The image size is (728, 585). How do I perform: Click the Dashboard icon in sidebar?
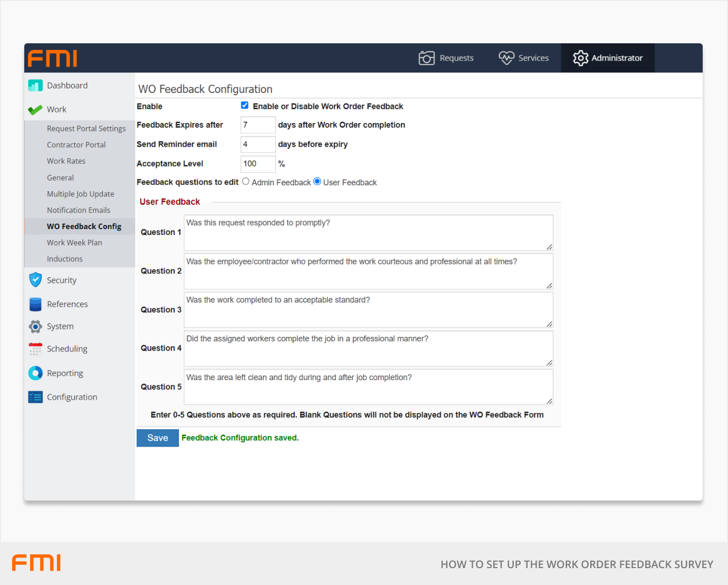coord(35,86)
